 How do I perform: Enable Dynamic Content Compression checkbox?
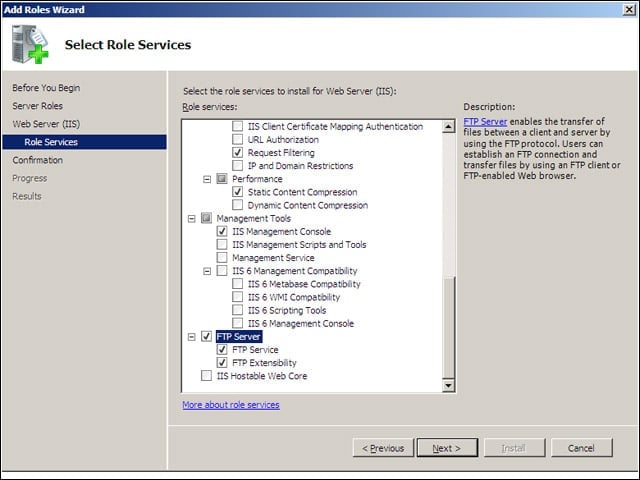pos(237,204)
